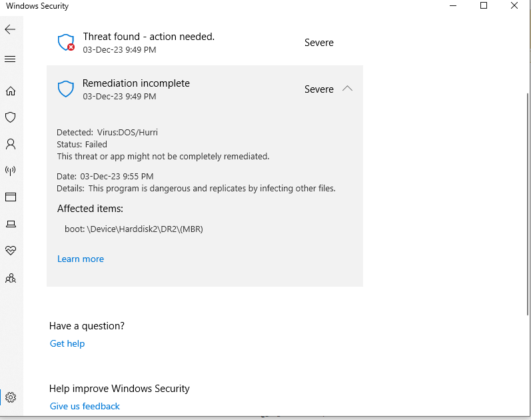Open the Learn more link
Viewport: 531px width, 420px height.
pos(81,259)
